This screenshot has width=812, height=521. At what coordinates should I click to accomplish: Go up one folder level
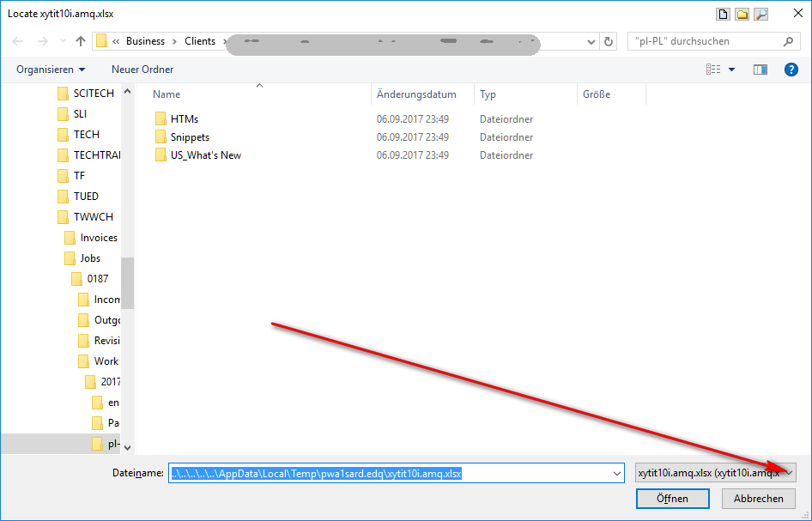(81, 41)
